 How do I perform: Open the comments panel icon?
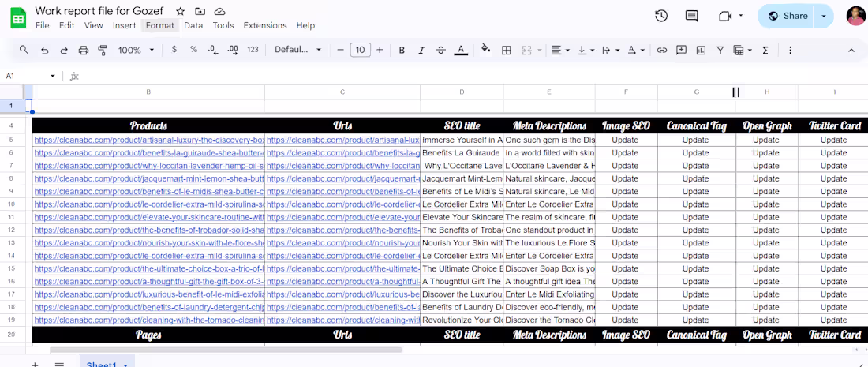point(691,16)
